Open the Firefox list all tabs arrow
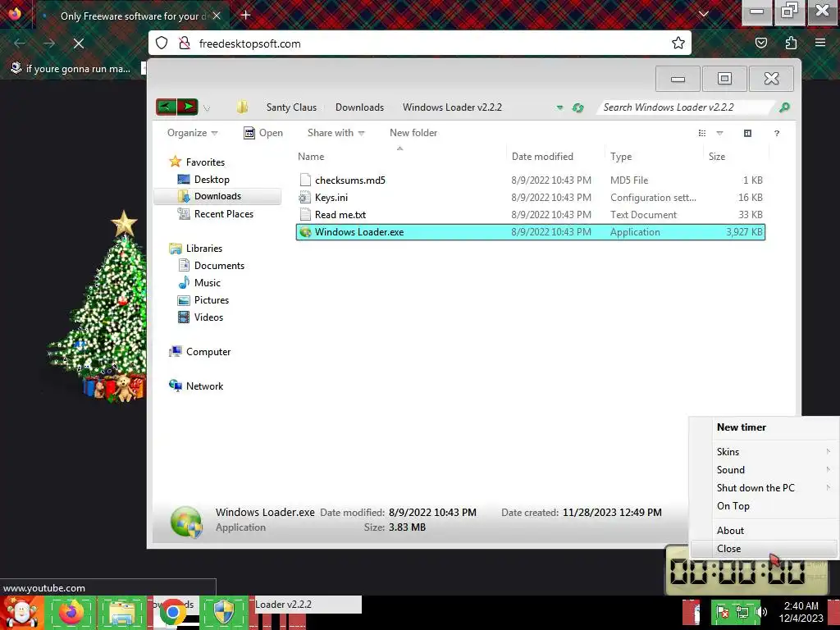This screenshot has height=630, width=840. pos(704,15)
